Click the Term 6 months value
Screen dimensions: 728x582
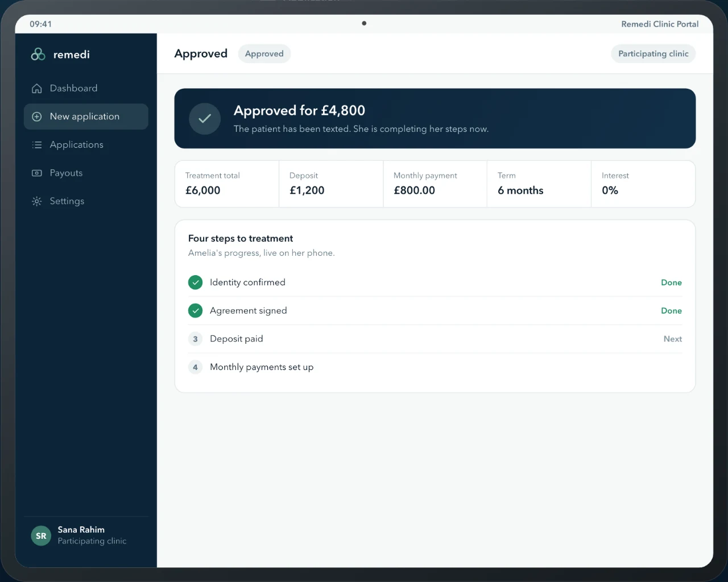pyautogui.click(x=520, y=190)
